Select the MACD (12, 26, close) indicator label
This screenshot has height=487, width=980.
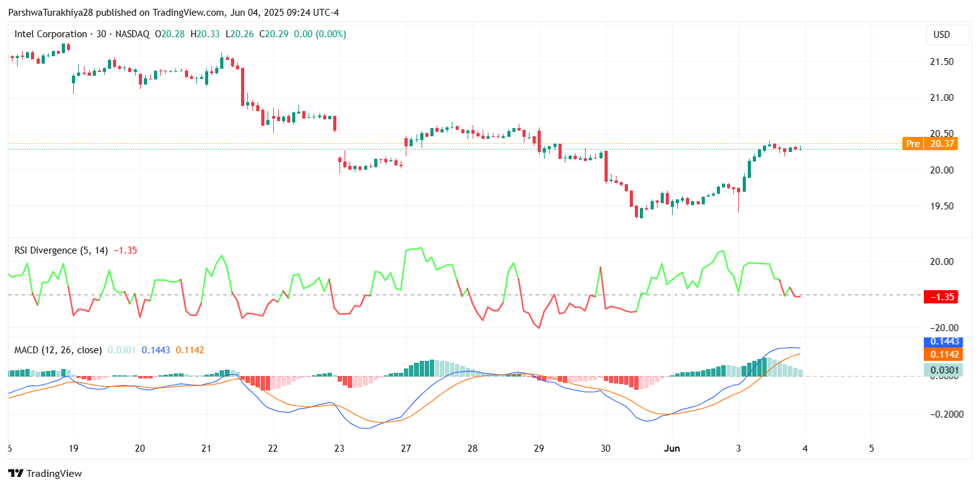[x=58, y=349]
